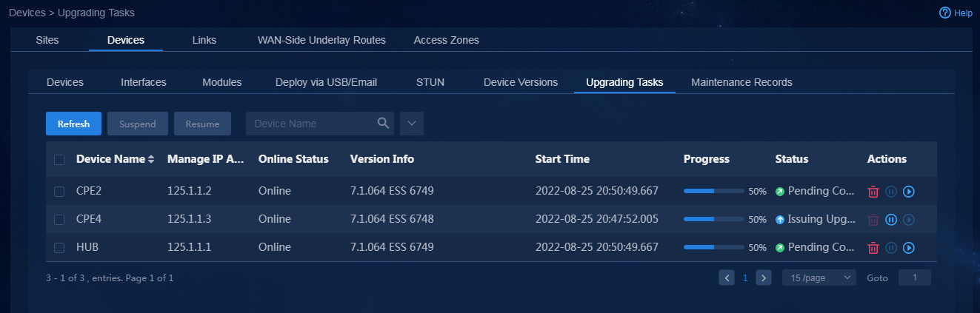Tick the CPE2 row checkbox
This screenshot has height=313, width=980.
(x=59, y=192)
